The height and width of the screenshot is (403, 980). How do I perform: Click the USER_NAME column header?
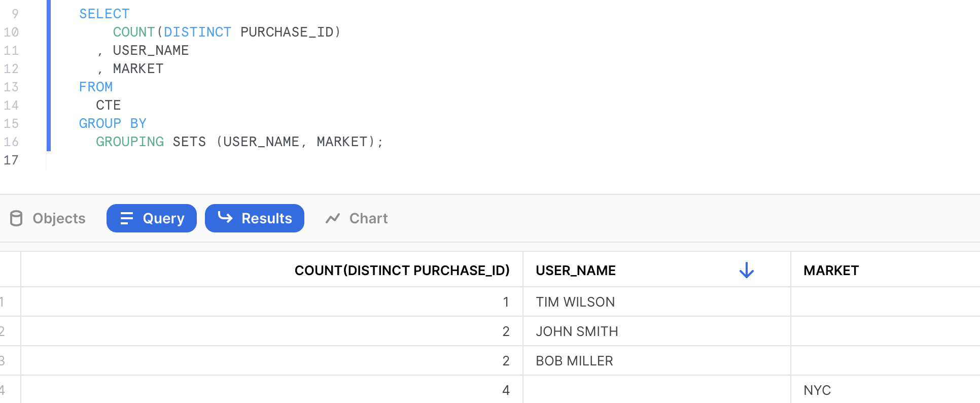(x=576, y=271)
